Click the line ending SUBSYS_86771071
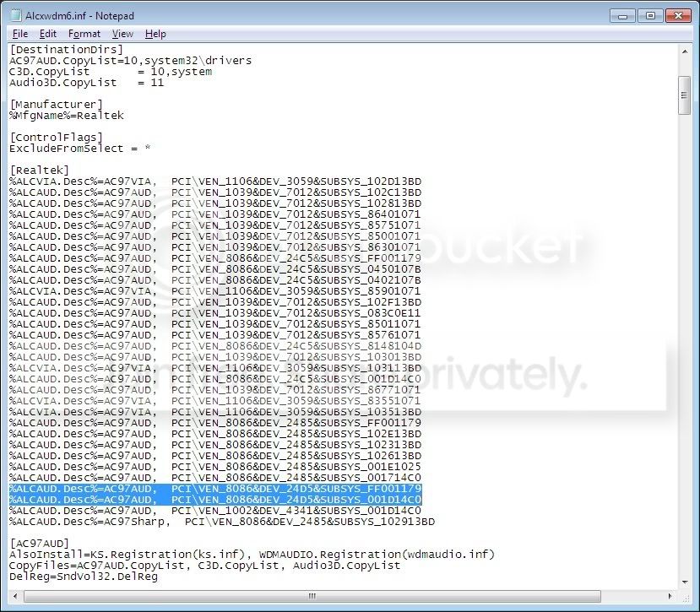Image resolution: width=700 pixels, height=612 pixels. pos(215,390)
